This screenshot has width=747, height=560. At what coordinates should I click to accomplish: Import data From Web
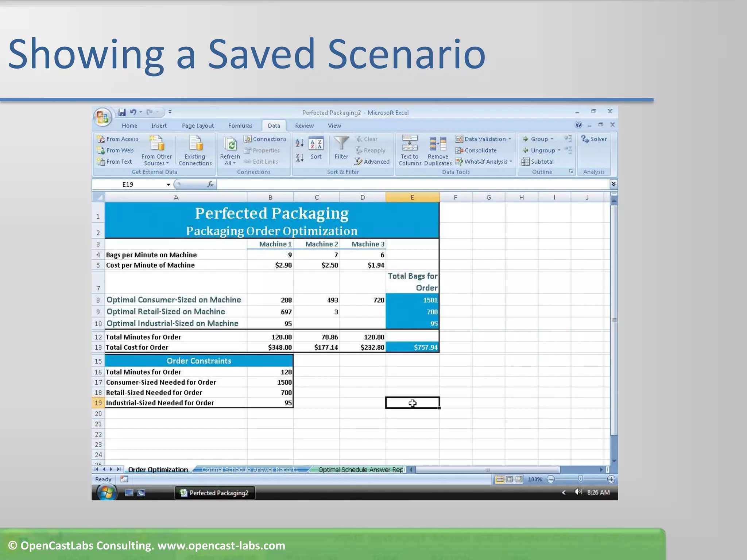[x=116, y=150]
